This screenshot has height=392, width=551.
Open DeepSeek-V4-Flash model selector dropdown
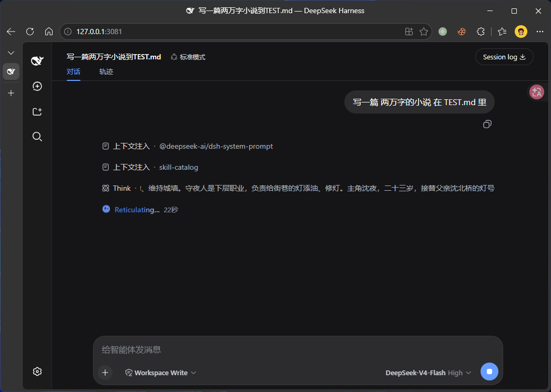pyautogui.click(x=428, y=373)
